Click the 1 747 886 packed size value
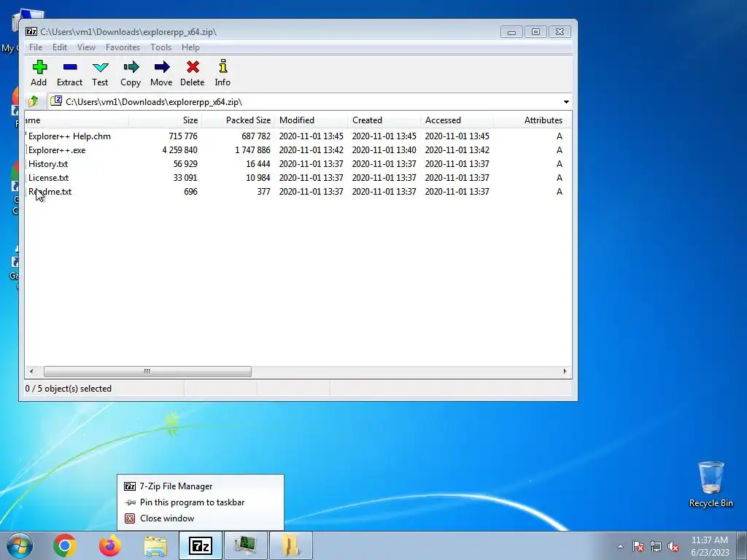Image resolution: width=747 pixels, height=560 pixels. (x=252, y=150)
